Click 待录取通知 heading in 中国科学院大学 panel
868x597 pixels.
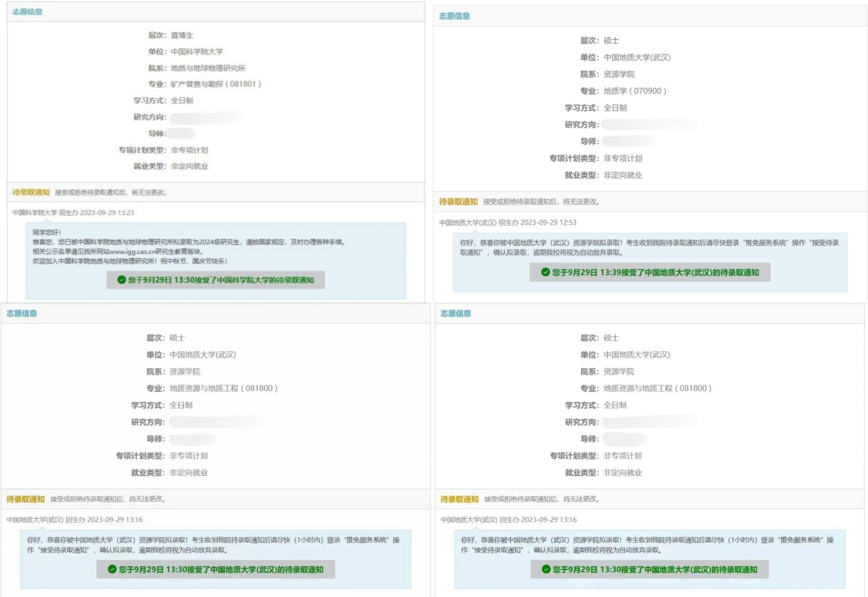(x=31, y=192)
